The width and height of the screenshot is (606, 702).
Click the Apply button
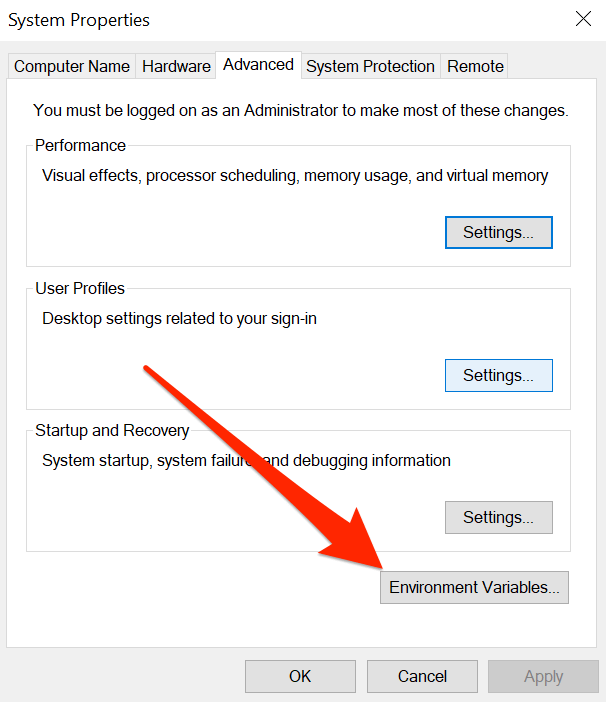click(x=543, y=676)
